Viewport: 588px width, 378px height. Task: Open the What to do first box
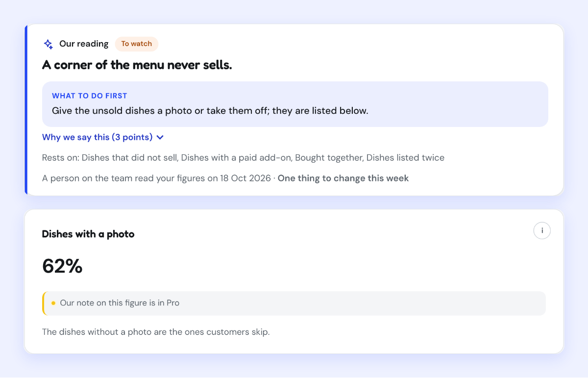click(295, 104)
